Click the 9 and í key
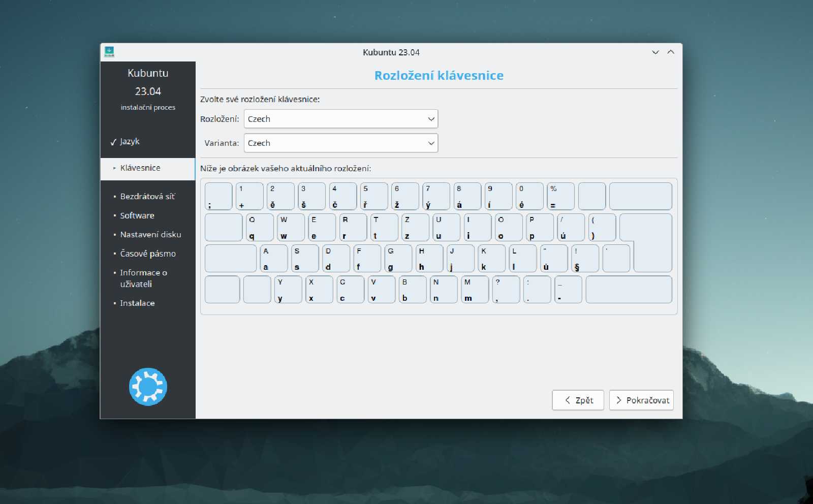 coord(498,196)
